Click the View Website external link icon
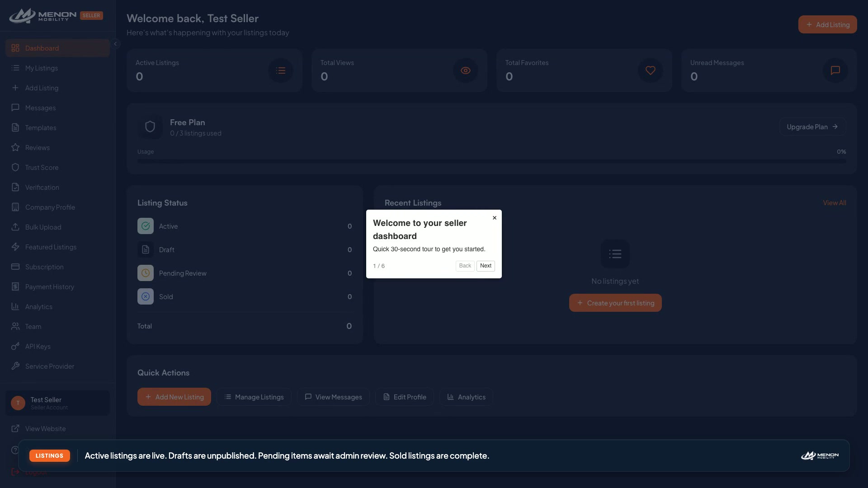This screenshot has width=868, height=488. pos(15,428)
